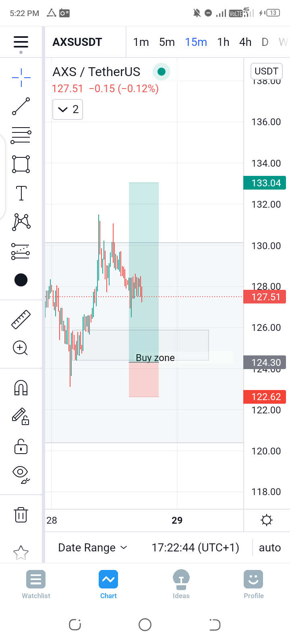The height and width of the screenshot is (644, 290).
Task: Open the USDT currency selector
Action: tap(266, 71)
